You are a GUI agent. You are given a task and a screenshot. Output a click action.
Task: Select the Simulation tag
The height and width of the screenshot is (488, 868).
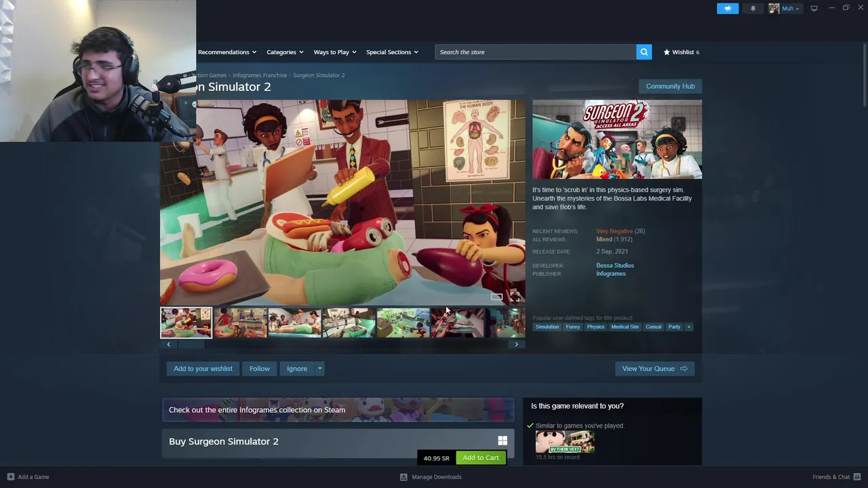tap(547, 327)
